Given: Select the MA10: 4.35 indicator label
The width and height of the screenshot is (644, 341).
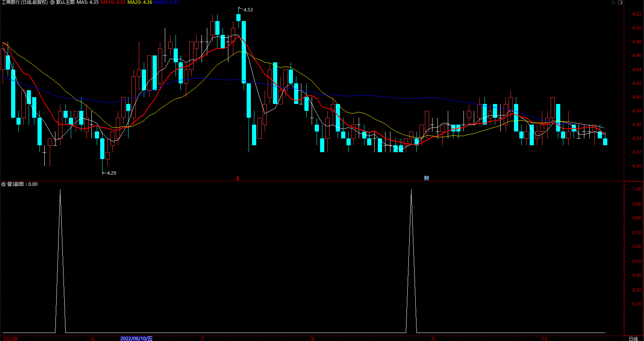Looking at the screenshot, I should click(113, 2).
